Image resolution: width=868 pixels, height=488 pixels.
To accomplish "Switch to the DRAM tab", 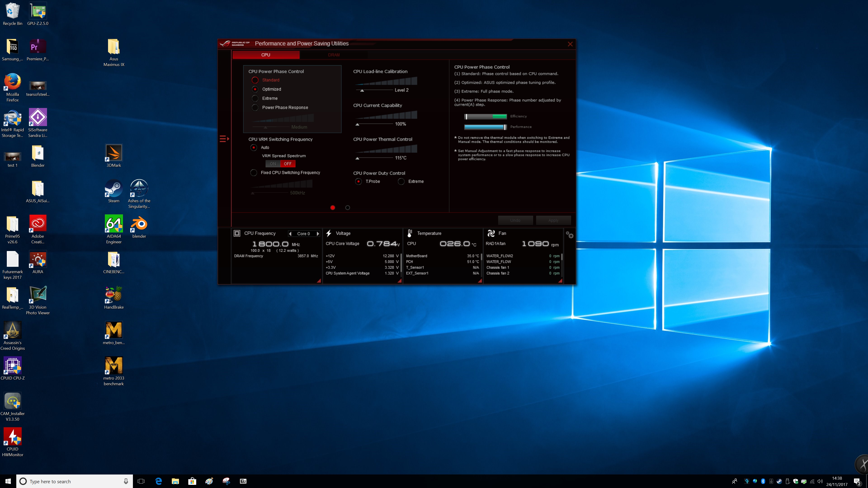I will (x=334, y=55).
